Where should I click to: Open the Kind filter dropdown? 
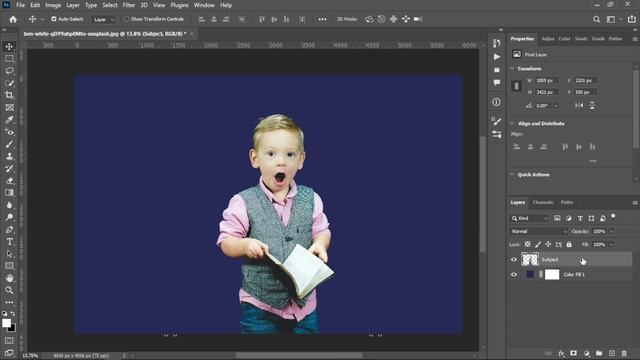click(530, 218)
